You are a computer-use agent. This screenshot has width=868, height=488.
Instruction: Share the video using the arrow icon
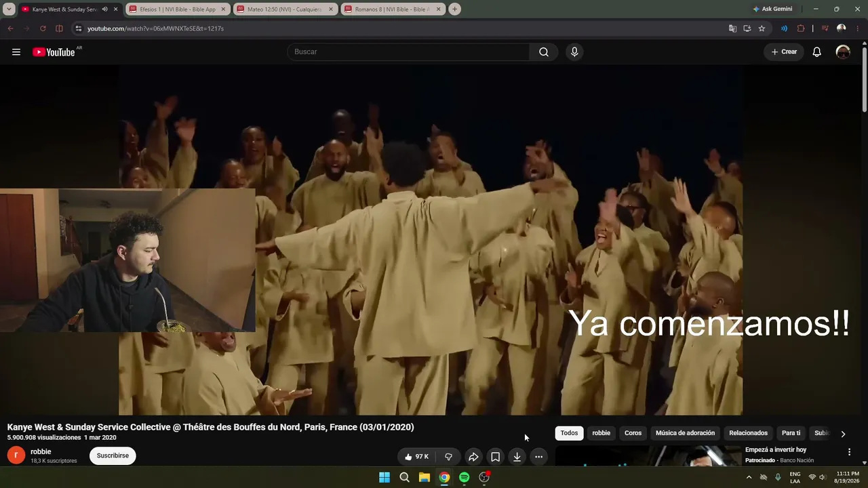click(x=473, y=457)
